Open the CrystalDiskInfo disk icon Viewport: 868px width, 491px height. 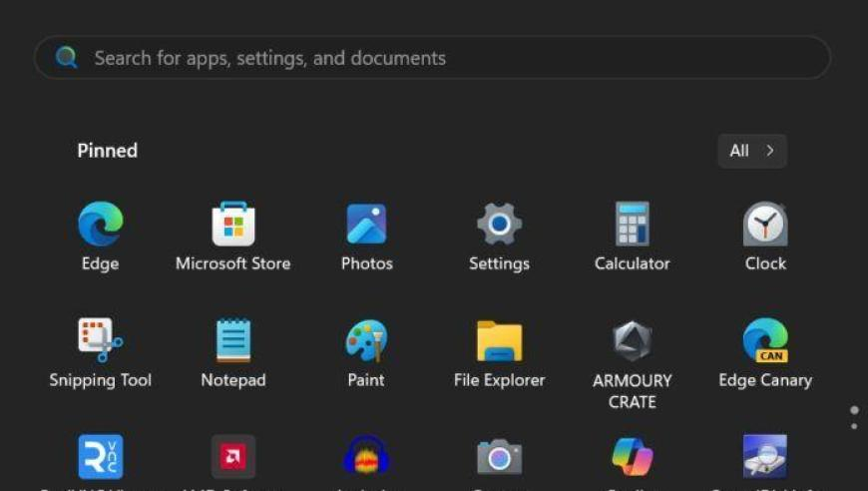click(x=765, y=457)
